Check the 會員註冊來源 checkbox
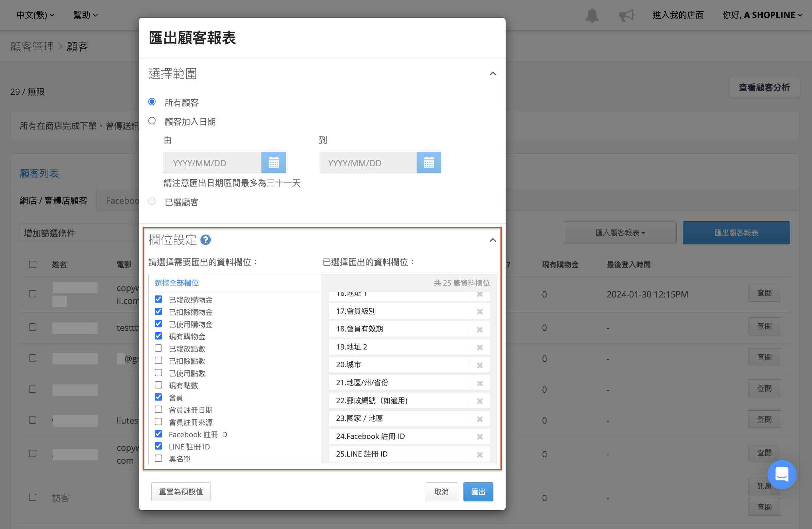 (x=158, y=422)
